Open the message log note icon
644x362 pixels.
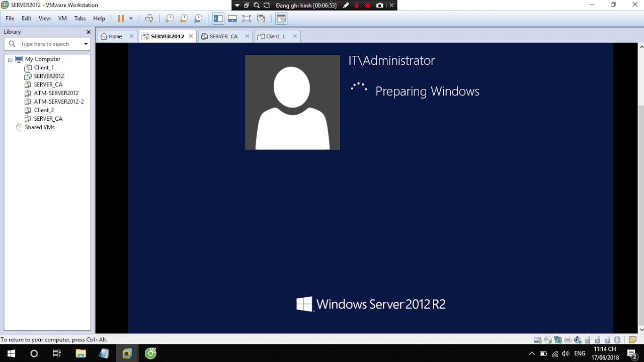[x=633, y=340]
